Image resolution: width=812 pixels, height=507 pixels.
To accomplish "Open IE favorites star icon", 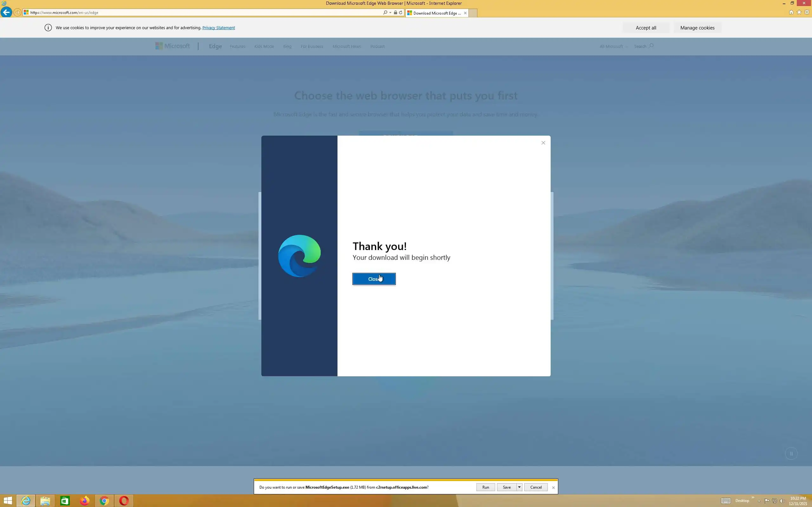I will [799, 12].
